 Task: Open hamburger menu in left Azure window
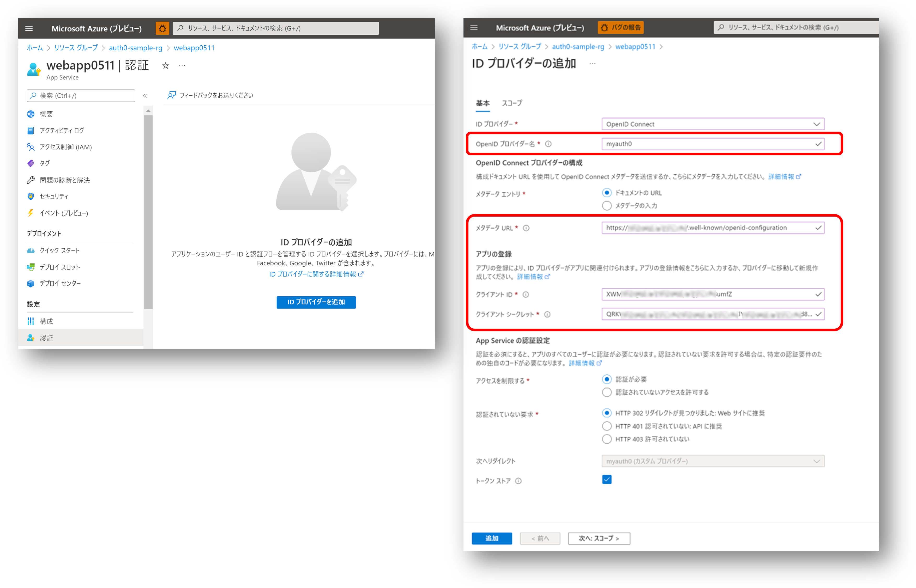point(29,28)
